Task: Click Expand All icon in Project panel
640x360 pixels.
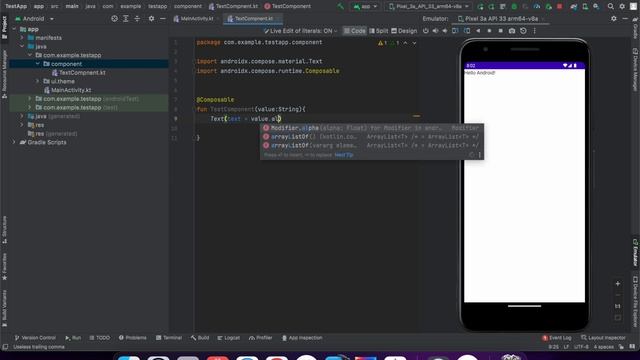Action: click(x=126, y=19)
